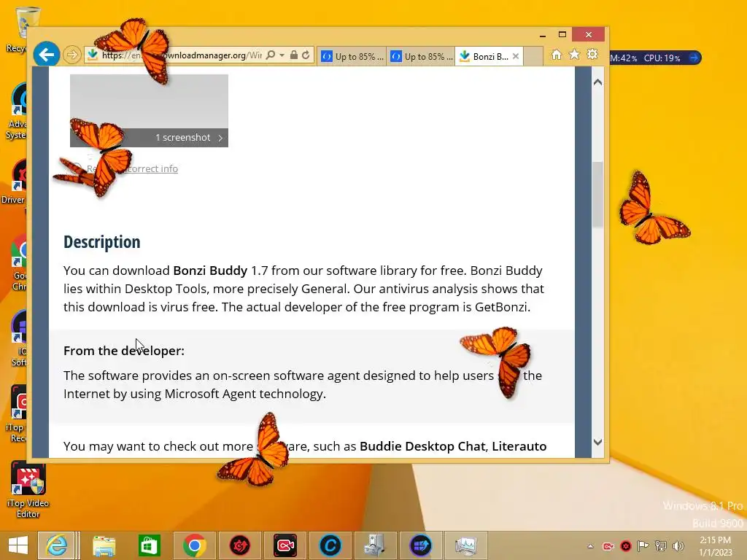Click the clock showing 2:15 PM
This screenshot has width=747, height=560.
[715, 546]
